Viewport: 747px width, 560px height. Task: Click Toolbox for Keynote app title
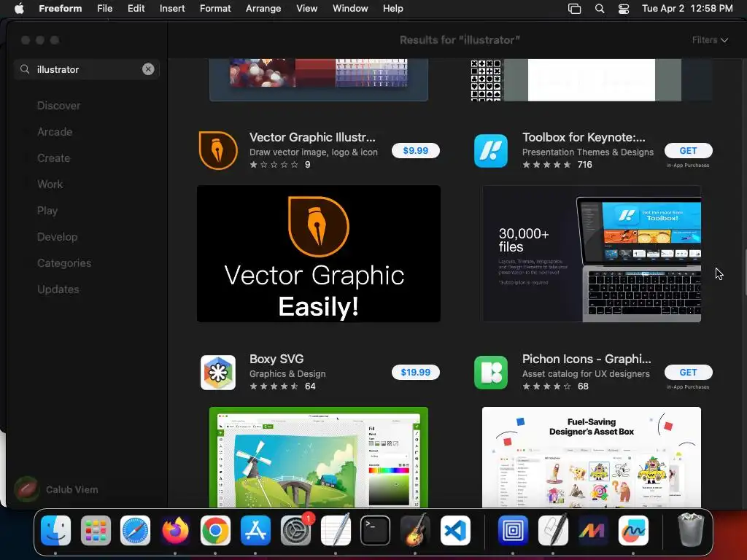pos(584,137)
